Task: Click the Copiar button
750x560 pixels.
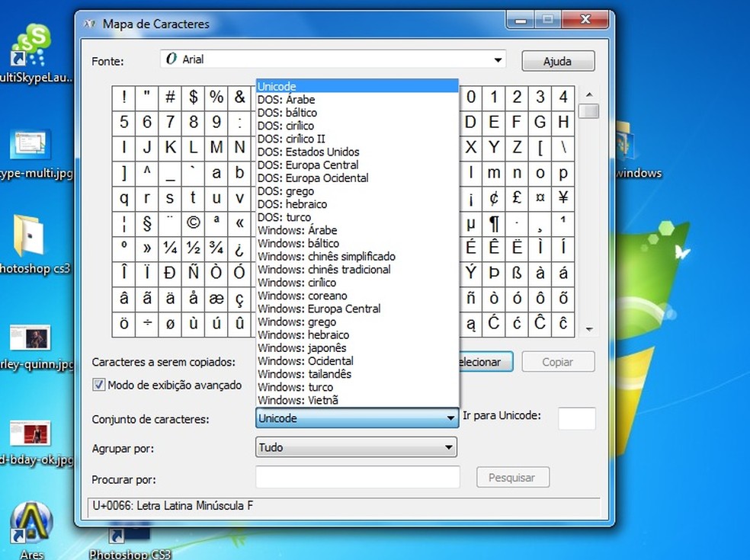Action: coord(558,362)
